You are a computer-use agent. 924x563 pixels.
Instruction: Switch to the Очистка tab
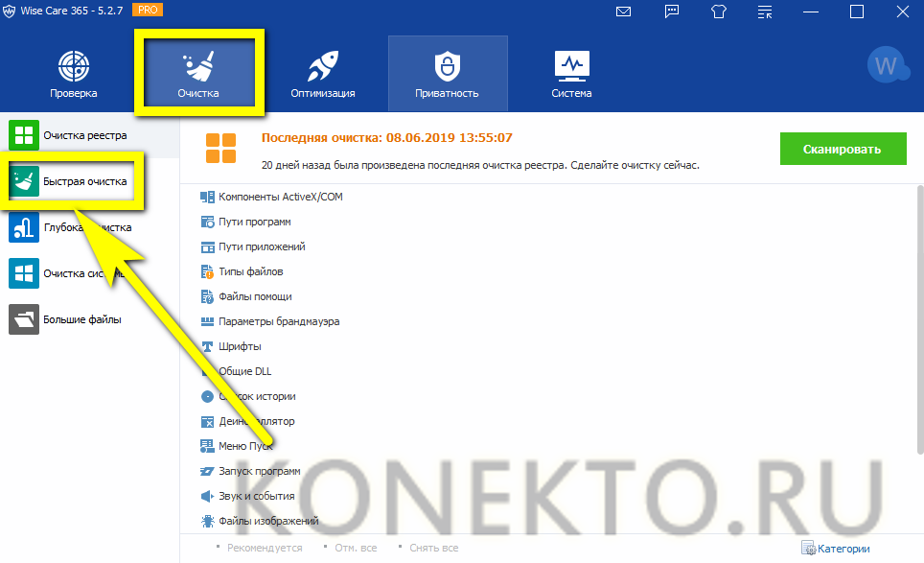[198, 75]
